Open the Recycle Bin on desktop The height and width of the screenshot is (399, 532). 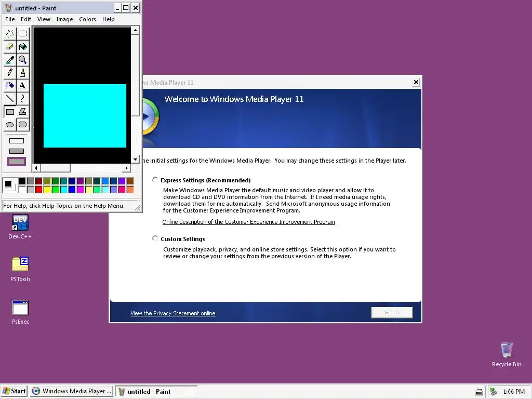pos(507,354)
